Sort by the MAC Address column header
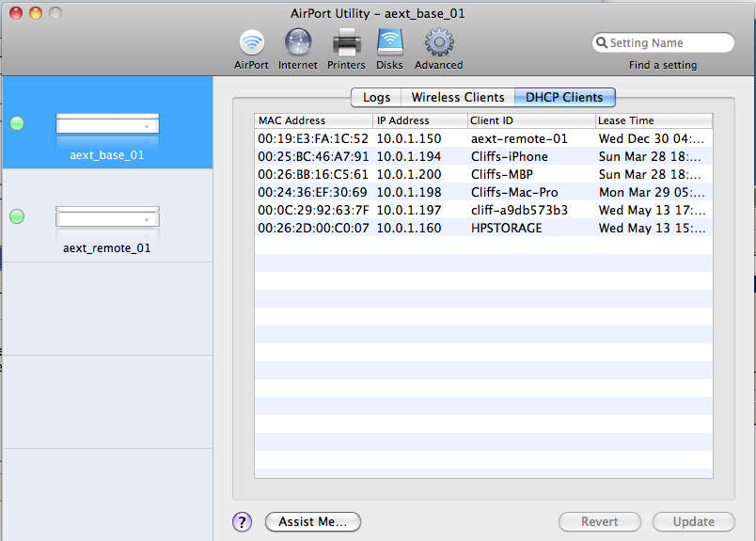Viewport: 756px width, 541px height. coord(313,120)
